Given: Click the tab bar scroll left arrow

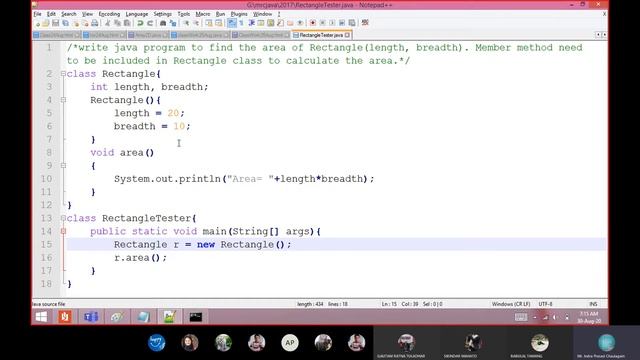Looking at the screenshot, I should pyautogui.click(x=598, y=35).
